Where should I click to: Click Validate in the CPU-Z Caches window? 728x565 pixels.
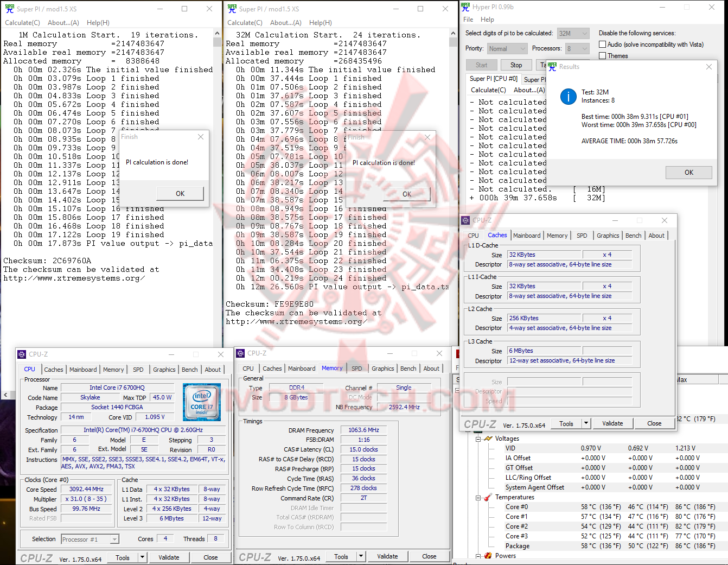click(x=612, y=423)
